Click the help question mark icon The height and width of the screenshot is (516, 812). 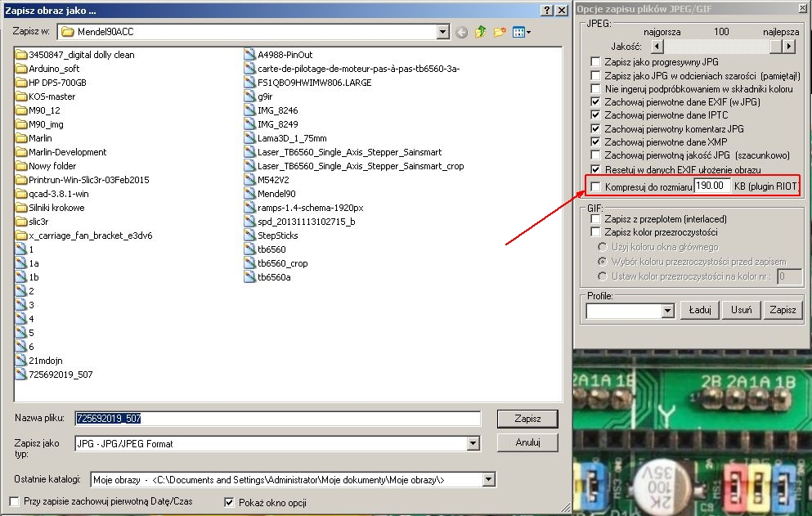tap(547, 11)
